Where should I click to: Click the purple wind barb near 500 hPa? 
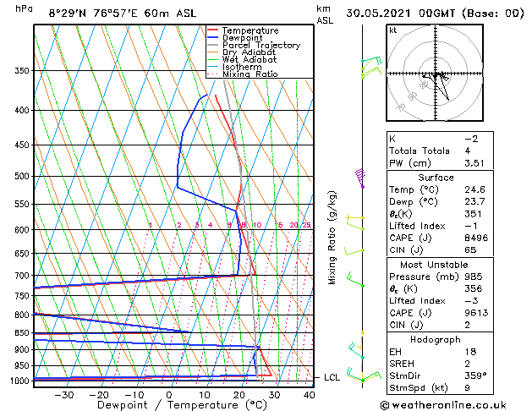tap(360, 178)
